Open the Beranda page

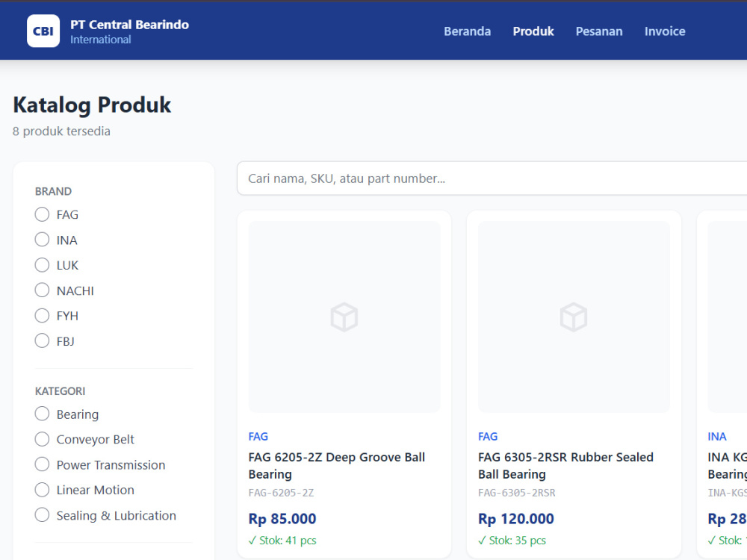[x=467, y=31]
